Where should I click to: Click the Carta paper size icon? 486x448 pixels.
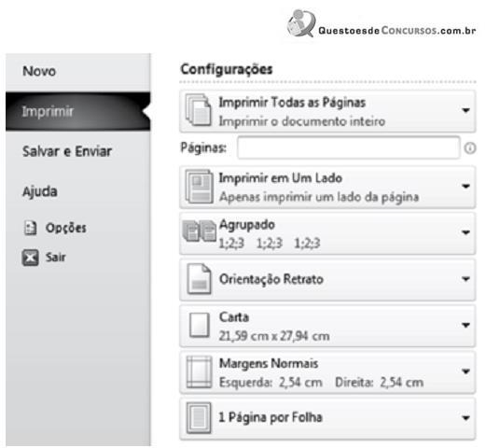[x=199, y=325]
